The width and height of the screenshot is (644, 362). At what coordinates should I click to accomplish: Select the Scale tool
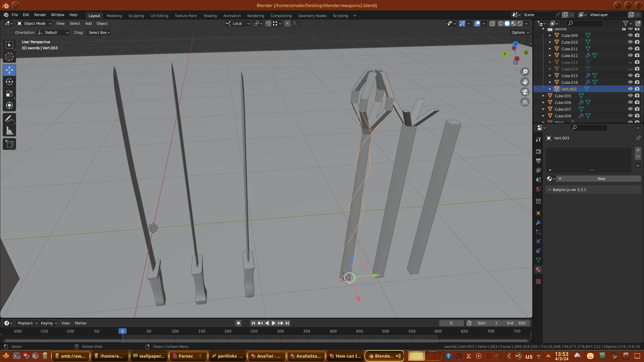pyautogui.click(x=9, y=94)
